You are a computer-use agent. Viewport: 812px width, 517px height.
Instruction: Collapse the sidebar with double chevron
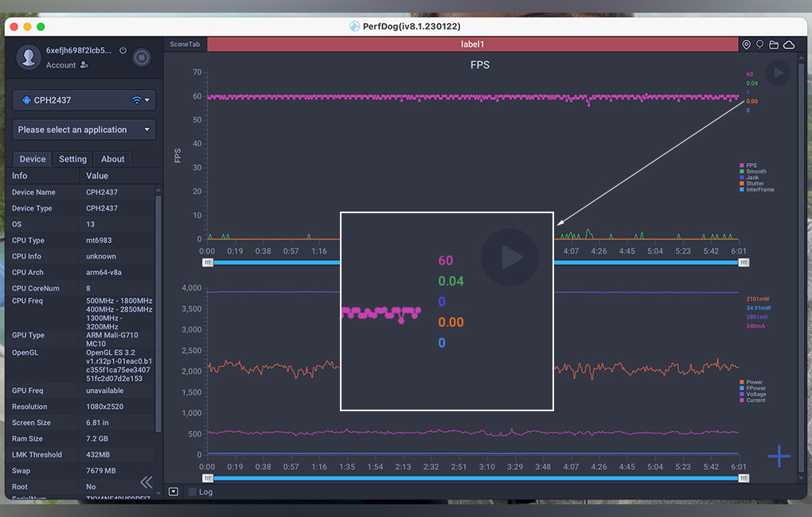pos(146,482)
